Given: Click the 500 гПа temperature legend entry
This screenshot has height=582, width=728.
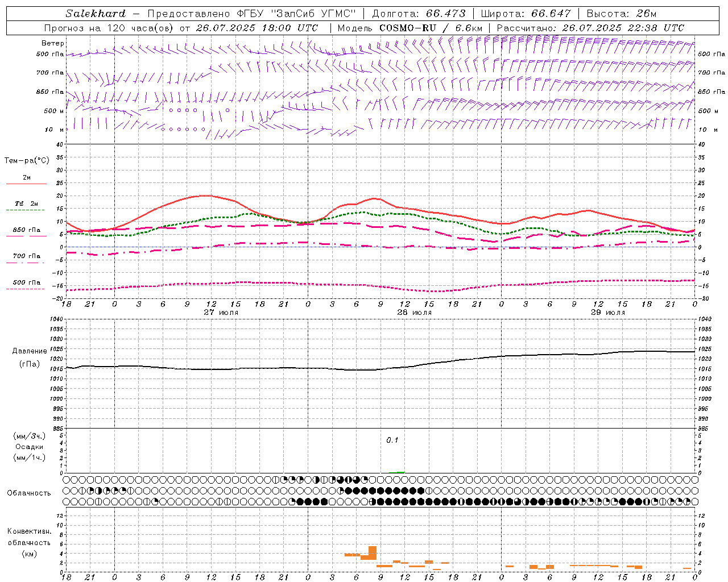Looking at the screenshot, I should (27, 282).
